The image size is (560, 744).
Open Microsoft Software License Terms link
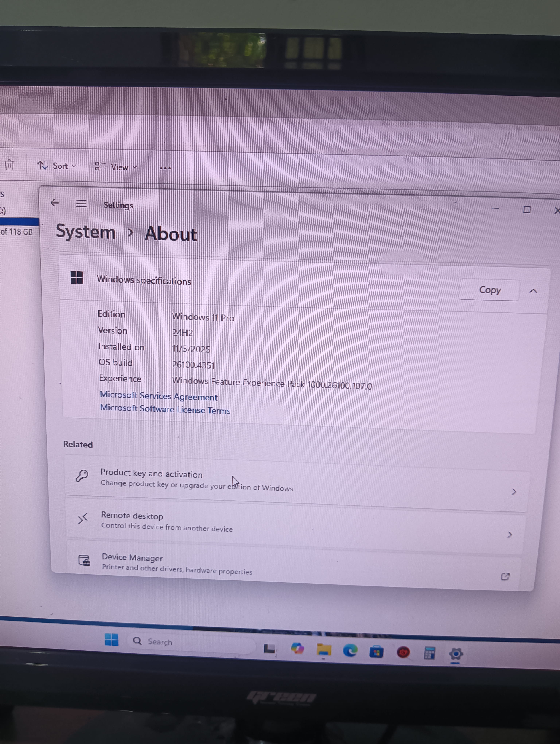(165, 409)
